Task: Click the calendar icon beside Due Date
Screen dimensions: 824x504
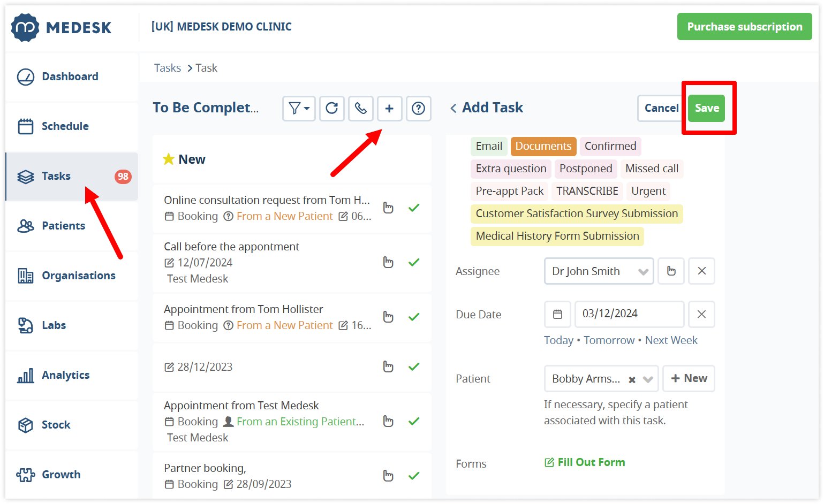Action: pyautogui.click(x=557, y=314)
